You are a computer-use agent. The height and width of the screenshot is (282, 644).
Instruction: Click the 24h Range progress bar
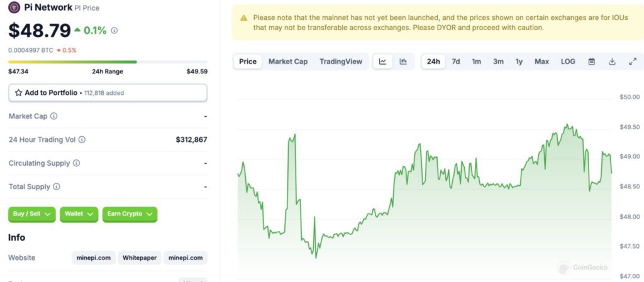[x=108, y=62]
